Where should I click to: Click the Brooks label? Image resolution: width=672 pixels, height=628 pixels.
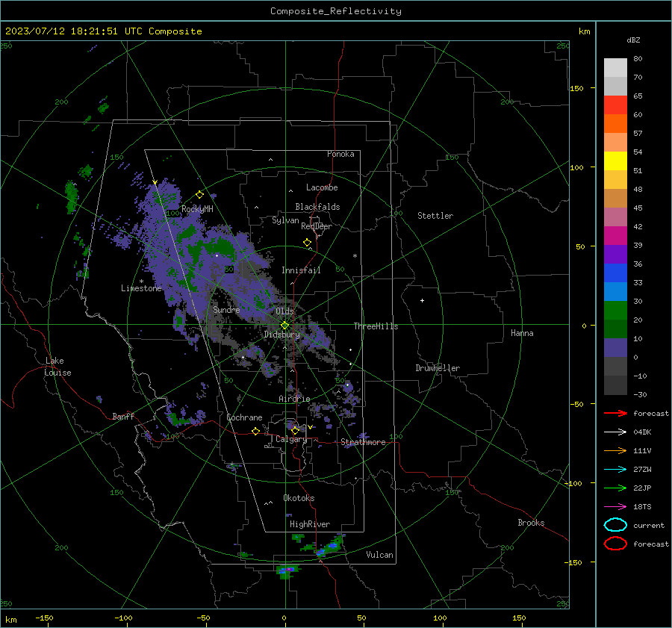pos(531,523)
